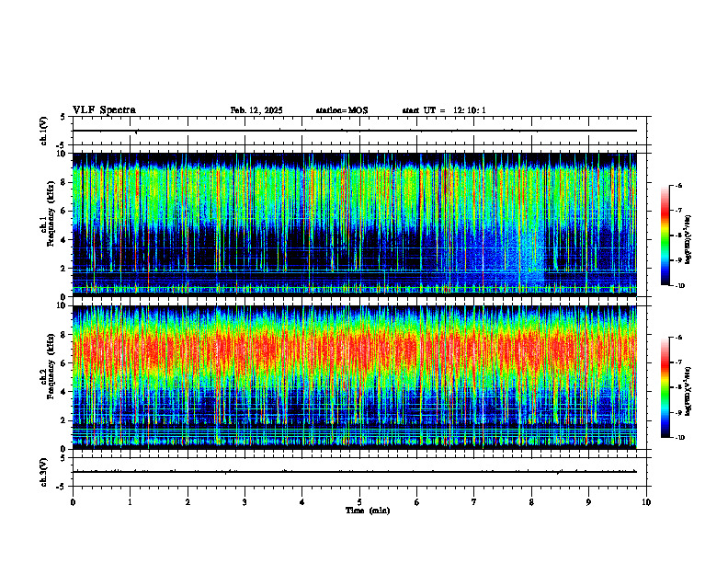Click the "-6" label on ch.1 color scale
The width and height of the screenshot is (728, 563).
click(678, 185)
